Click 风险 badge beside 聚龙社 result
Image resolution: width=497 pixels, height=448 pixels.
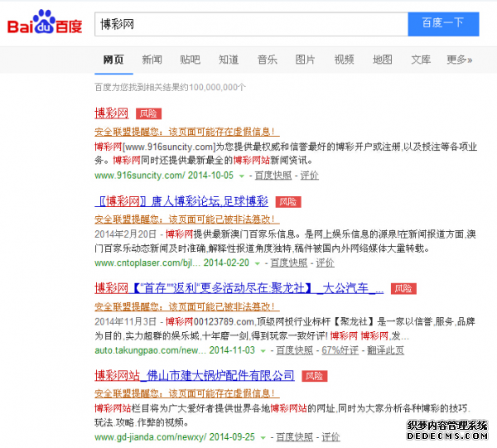click(x=403, y=289)
